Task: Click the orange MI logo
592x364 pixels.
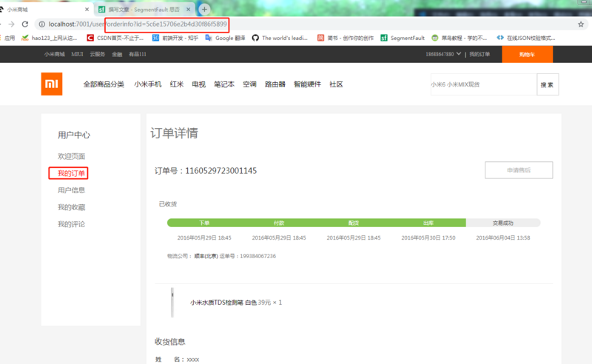Action: click(52, 84)
